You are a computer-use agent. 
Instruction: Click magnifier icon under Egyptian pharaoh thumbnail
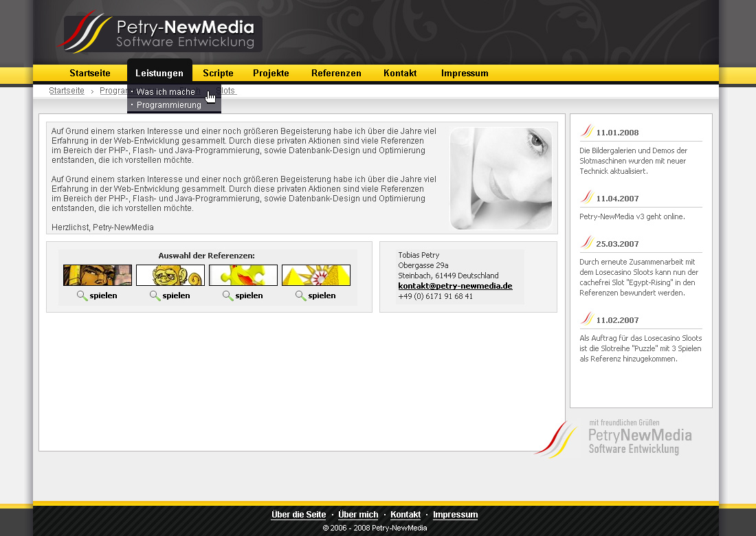click(82, 295)
